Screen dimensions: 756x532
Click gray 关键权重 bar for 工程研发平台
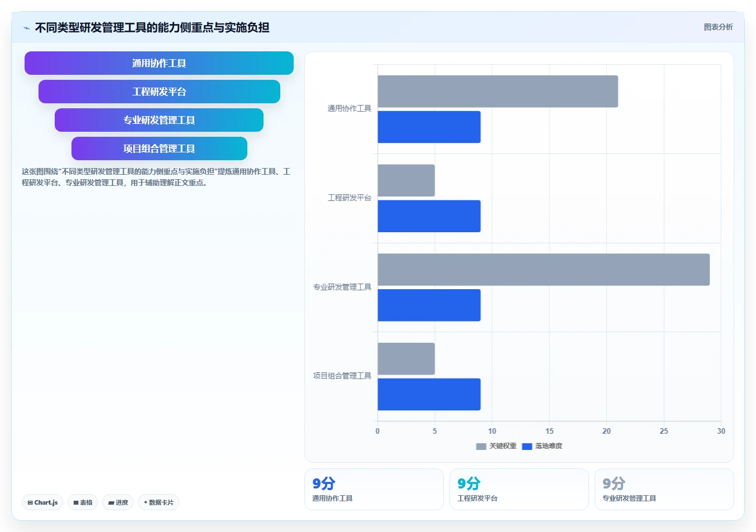[x=406, y=180]
